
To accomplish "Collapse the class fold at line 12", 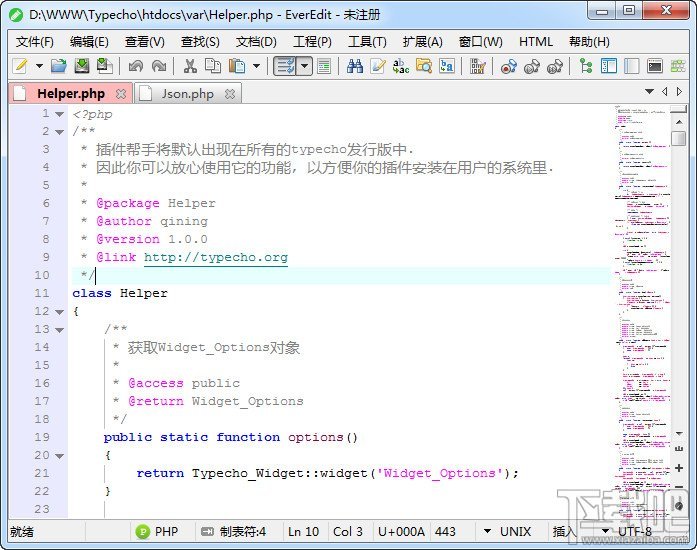I will [x=59, y=312].
